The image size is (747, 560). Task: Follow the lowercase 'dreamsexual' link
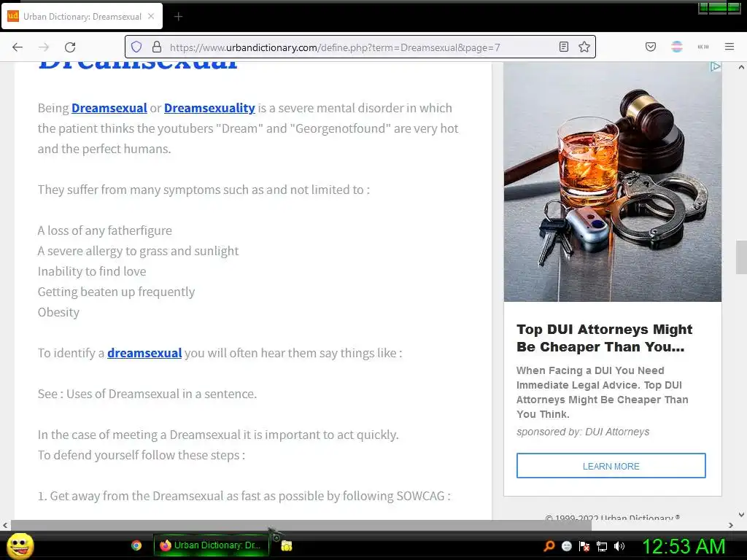[x=144, y=353]
